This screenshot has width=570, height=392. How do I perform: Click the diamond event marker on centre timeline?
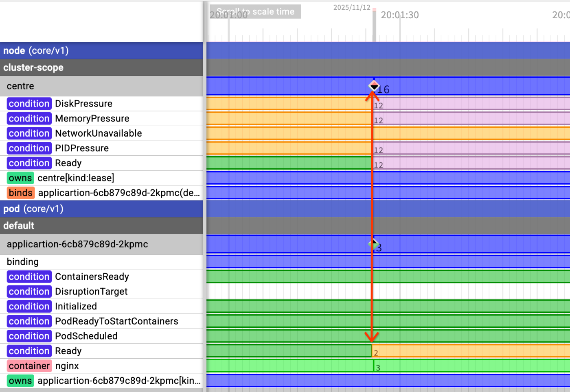point(374,86)
